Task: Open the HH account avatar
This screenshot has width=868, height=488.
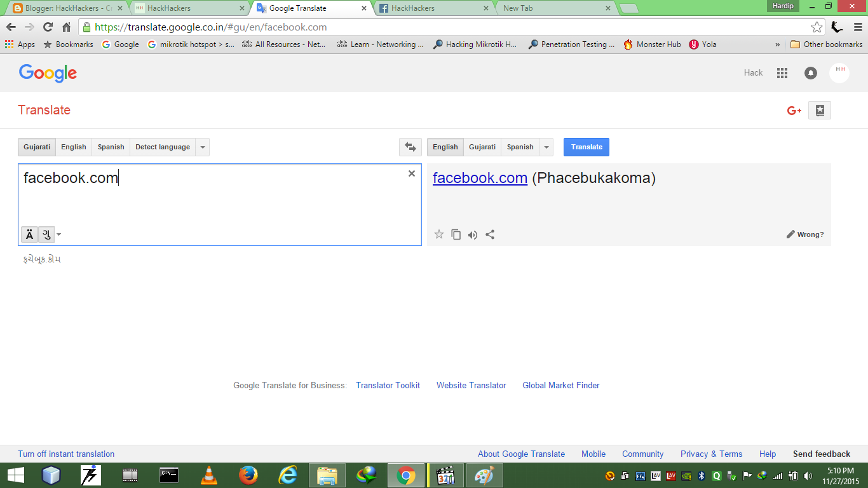Action: click(839, 72)
